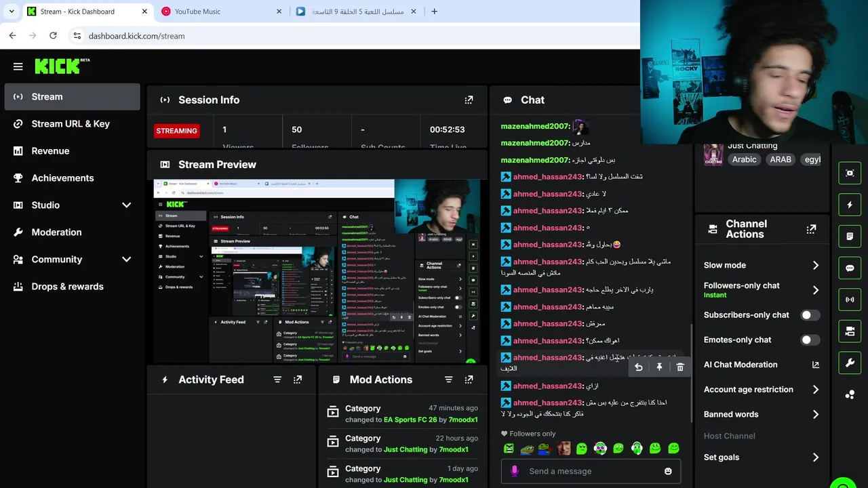Reload the browser page

point(53,35)
